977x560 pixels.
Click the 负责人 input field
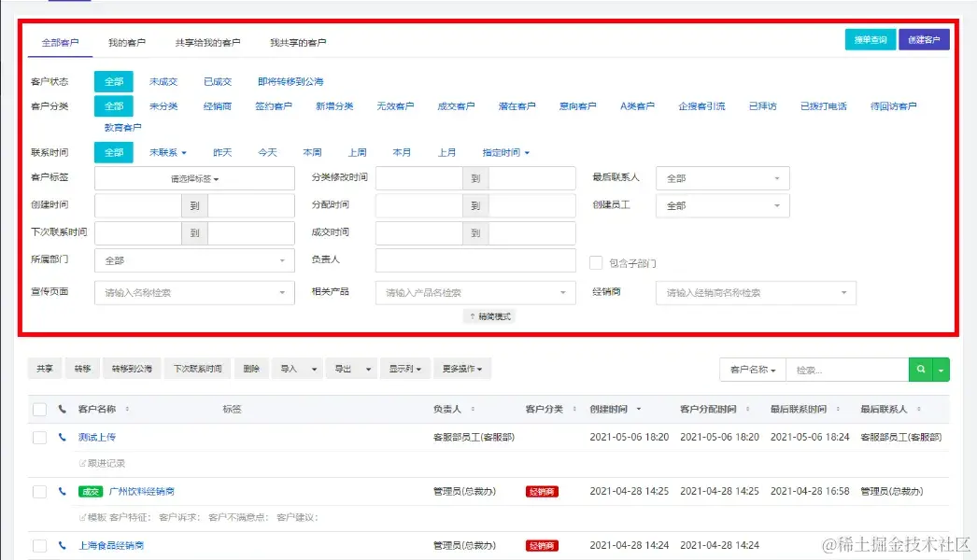pyautogui.click(x=475, y=260)
